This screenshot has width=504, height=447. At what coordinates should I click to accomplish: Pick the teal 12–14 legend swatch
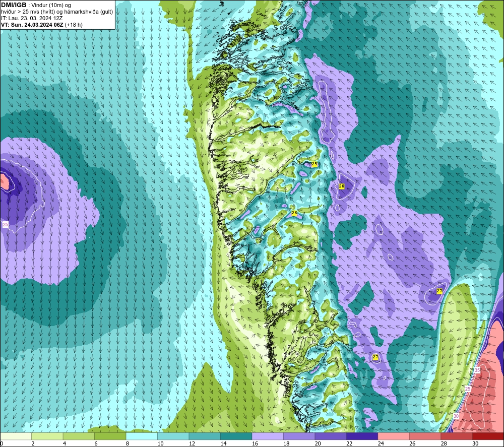[205, 436]
